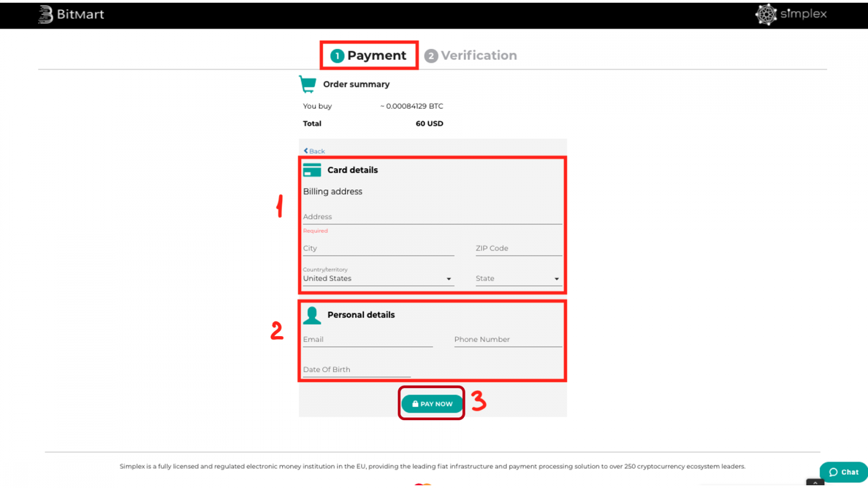Expand the State dropdown

click(518, 279)
